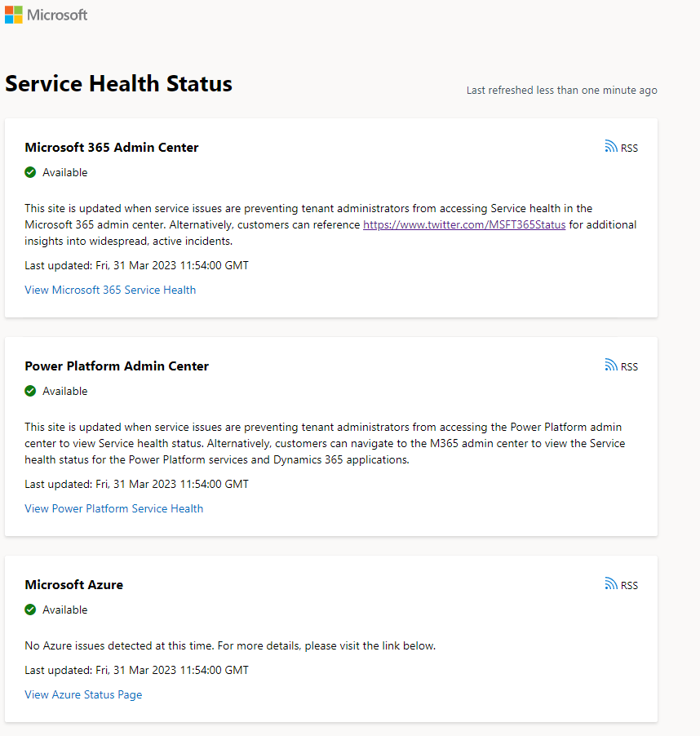Click green Available check icon under Microsoft 365 Admin Center

pos(30,172)
